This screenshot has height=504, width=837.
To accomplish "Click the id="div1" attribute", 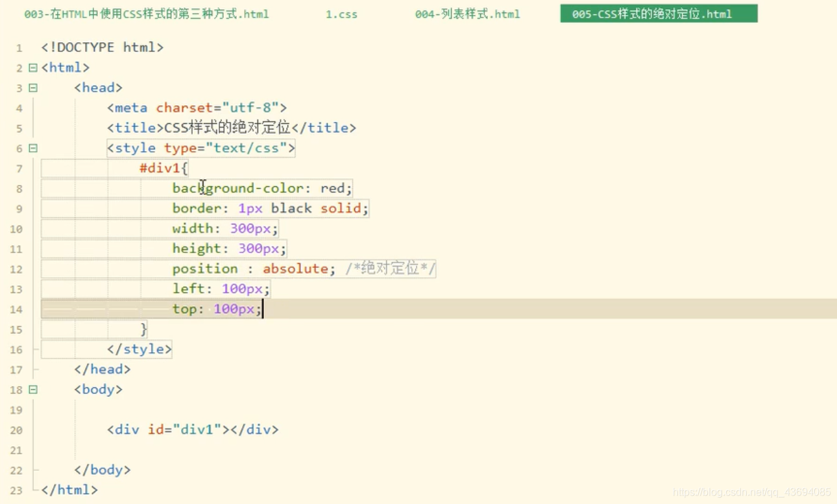I will pyautogui.click(x=185, y=429).
